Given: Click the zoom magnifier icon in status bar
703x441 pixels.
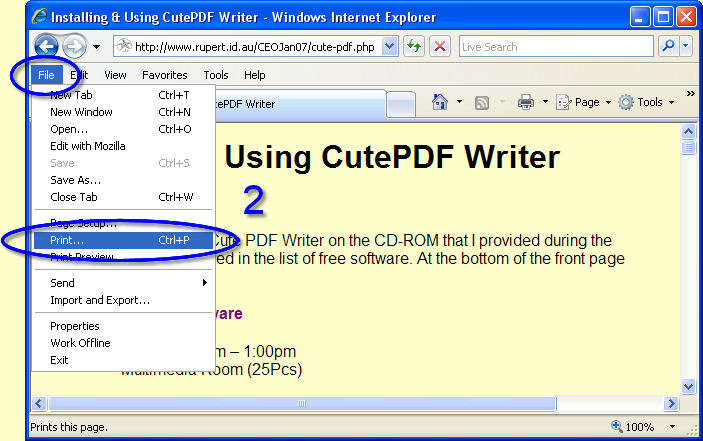Looking at the screenshot, I should point(617,426).
